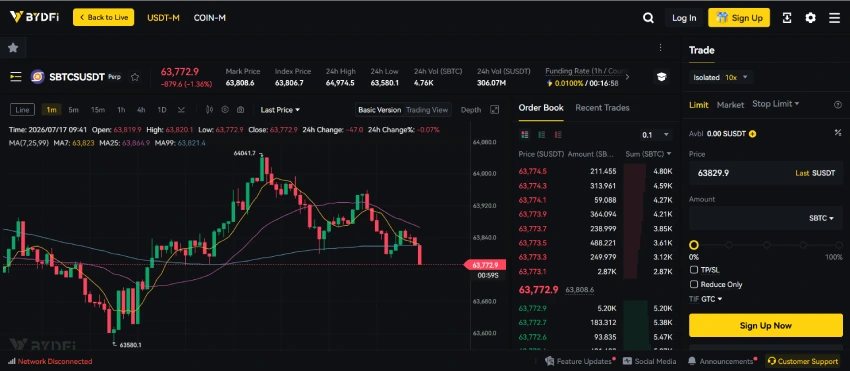850x371 pixels.
Task: Open the download app icon in header
Action: [787, 18]
